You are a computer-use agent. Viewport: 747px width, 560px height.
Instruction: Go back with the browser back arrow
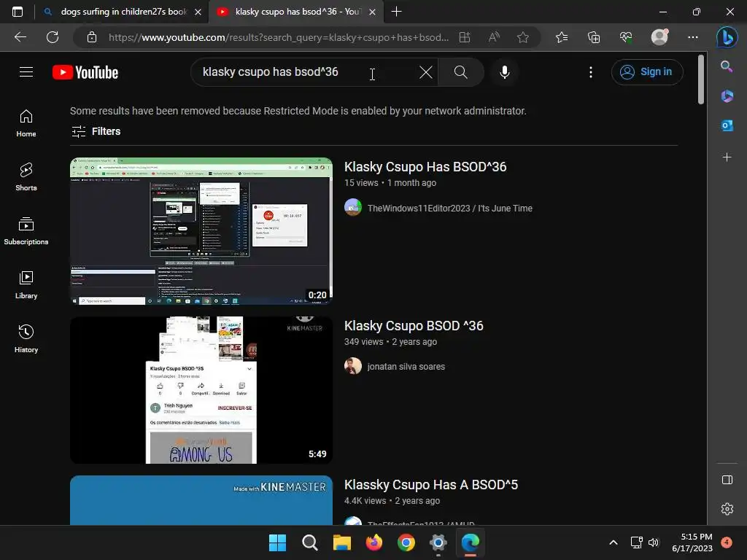(20, 37)
